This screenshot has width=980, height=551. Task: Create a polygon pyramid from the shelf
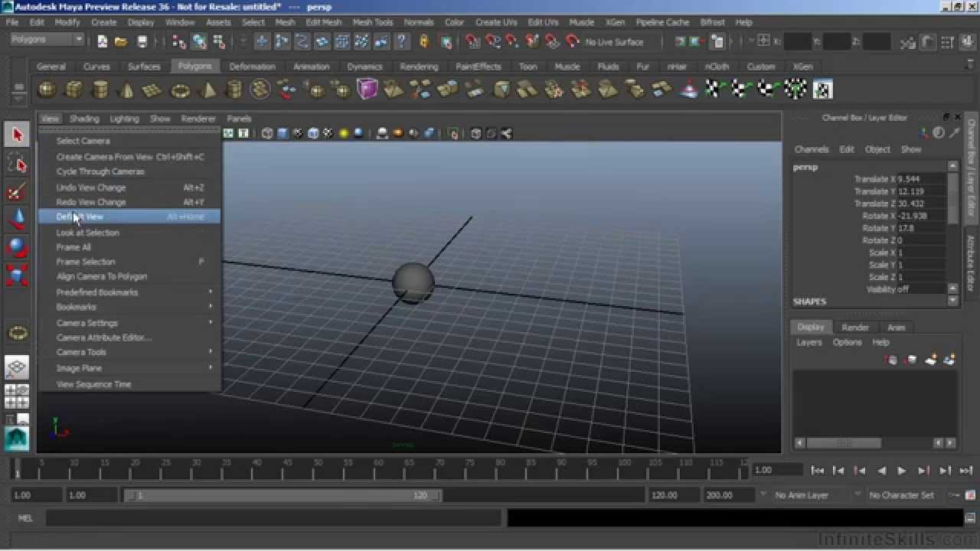click(x=207, y=90)
